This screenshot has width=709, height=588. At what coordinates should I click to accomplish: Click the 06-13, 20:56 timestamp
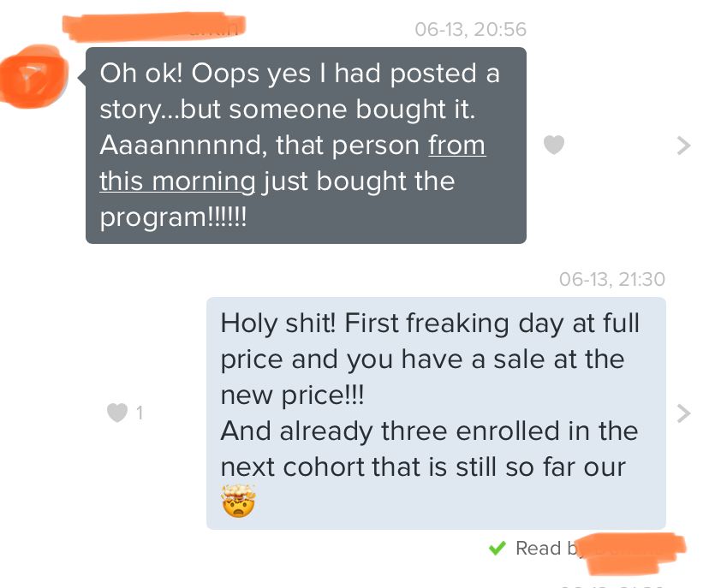pos(470,29)
